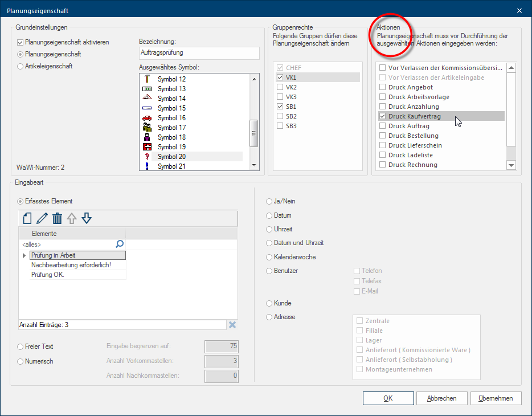Click into the Bezeichnung text field
Screen dimensions: 532x416
[199, 53]
